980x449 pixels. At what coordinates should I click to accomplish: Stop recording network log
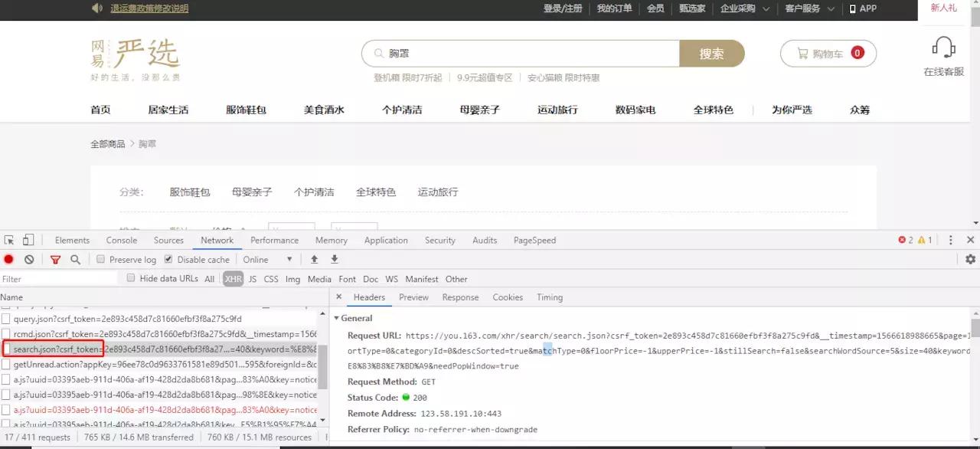pos(8,259)
